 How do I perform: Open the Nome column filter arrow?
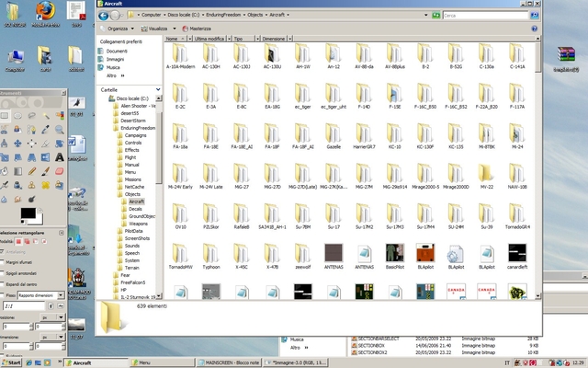[x=190, y=39]
